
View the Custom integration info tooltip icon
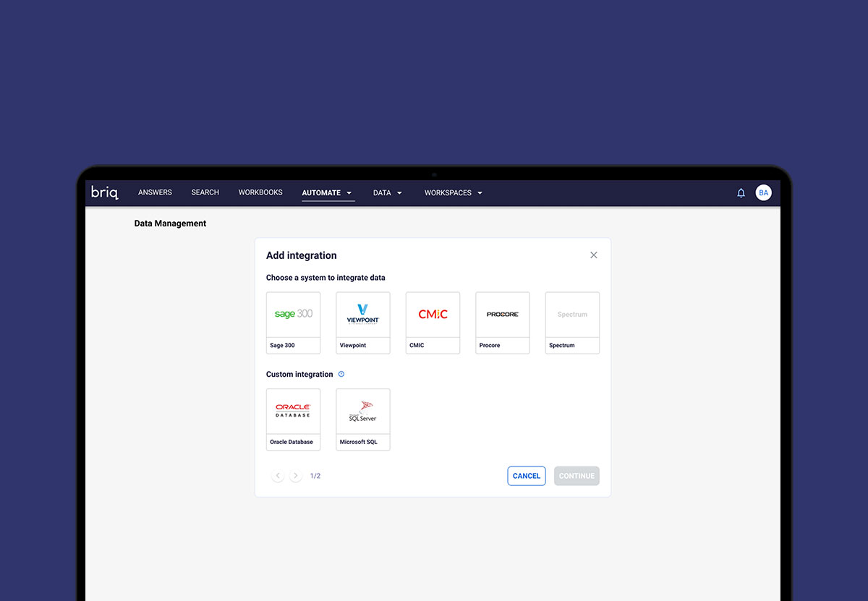pyautogui.click(x=341, y=374)
